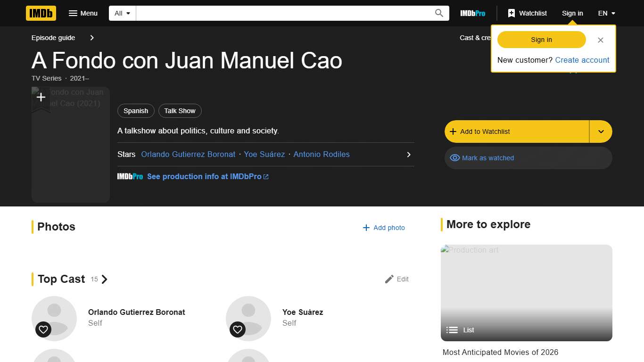Open the EN language selector
644x362 pixels.
point(606,13)
